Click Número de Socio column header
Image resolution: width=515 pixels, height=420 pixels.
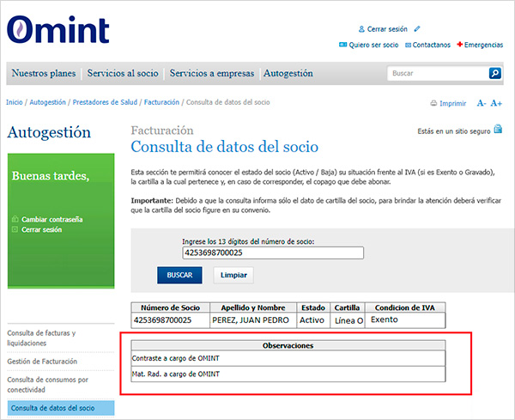click(x=170, y=307)
